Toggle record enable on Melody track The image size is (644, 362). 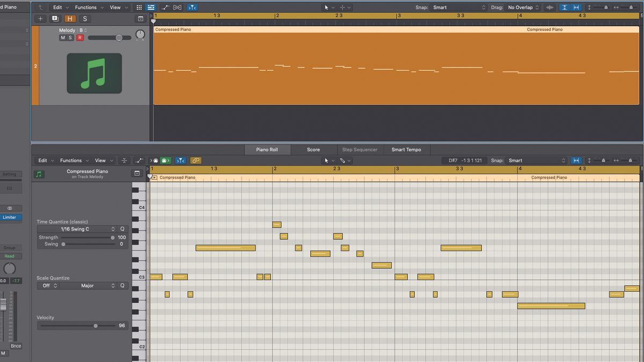(80, 38)
